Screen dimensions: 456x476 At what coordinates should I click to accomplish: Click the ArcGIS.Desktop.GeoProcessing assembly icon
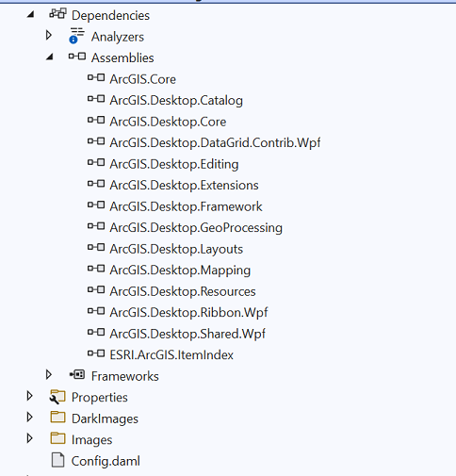tap(96, 226)
